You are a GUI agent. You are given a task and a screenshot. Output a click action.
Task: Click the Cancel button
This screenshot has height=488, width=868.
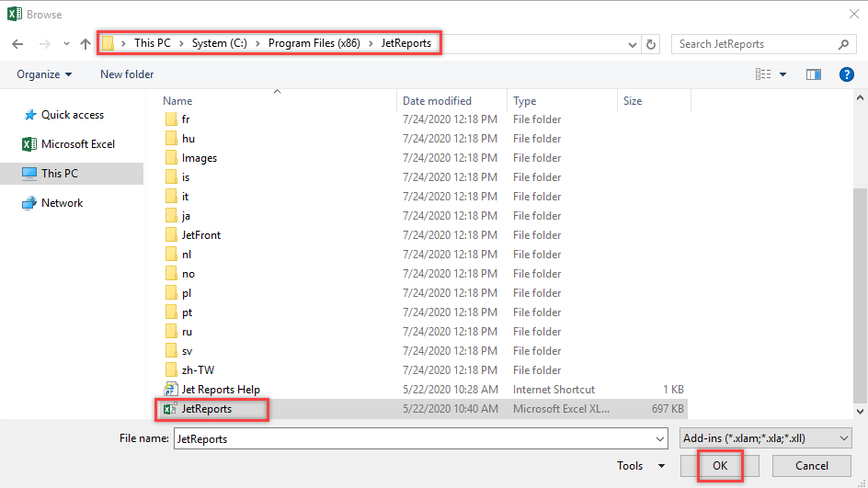pos(811,466)
